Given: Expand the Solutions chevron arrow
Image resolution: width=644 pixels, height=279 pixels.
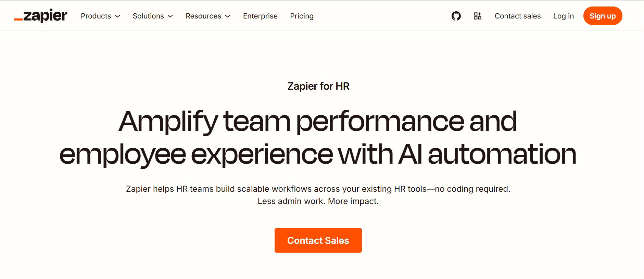Looking at the screenshot, I should pos(170,16).
